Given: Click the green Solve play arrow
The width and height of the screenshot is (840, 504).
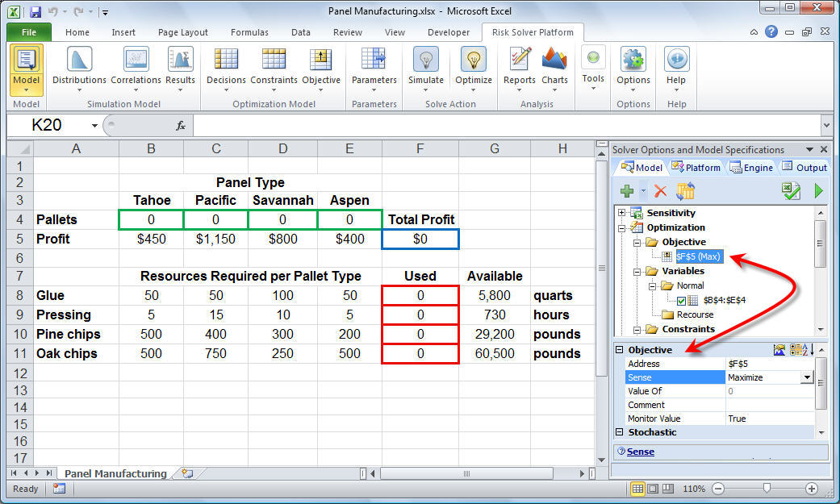Looking at the screenshot, I should pos(818,191).
